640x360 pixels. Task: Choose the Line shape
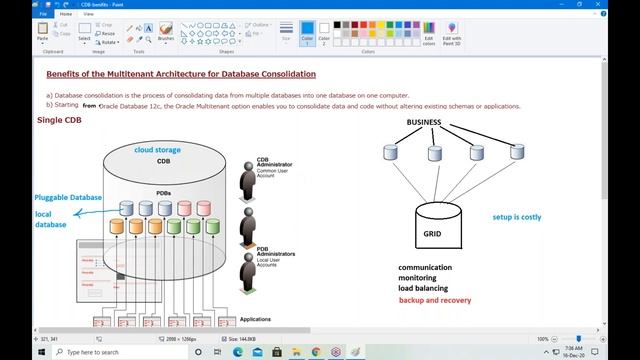click(x=184, y=25)
